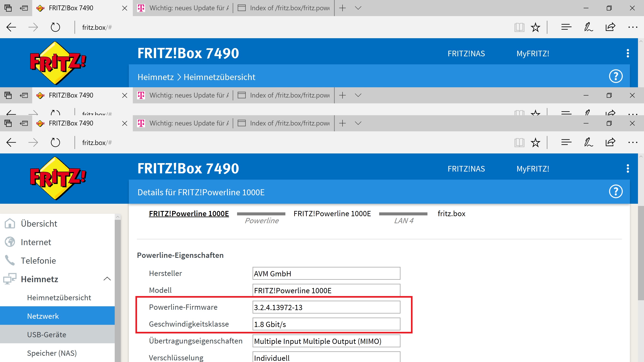Screen dimensions: 644x362
Task: Collapse the Heimnetz menu chevron
Action: [107, 279]
